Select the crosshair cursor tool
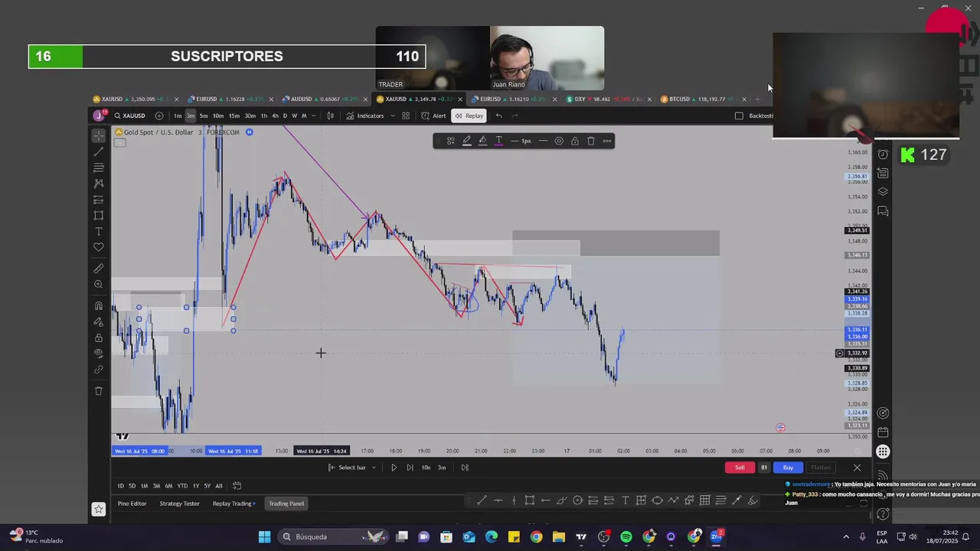 [x=99, y=135]
